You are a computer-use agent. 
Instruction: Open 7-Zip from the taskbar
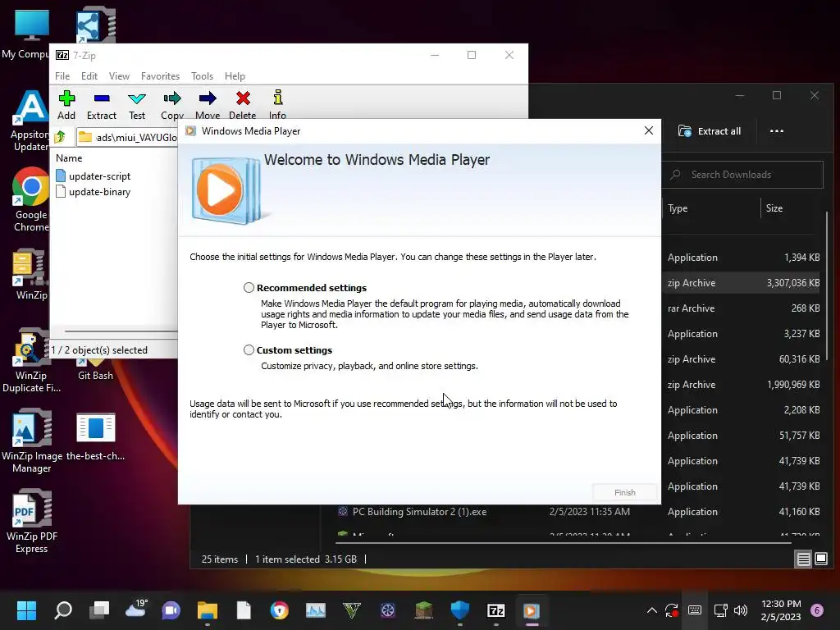tap(496, 610)
